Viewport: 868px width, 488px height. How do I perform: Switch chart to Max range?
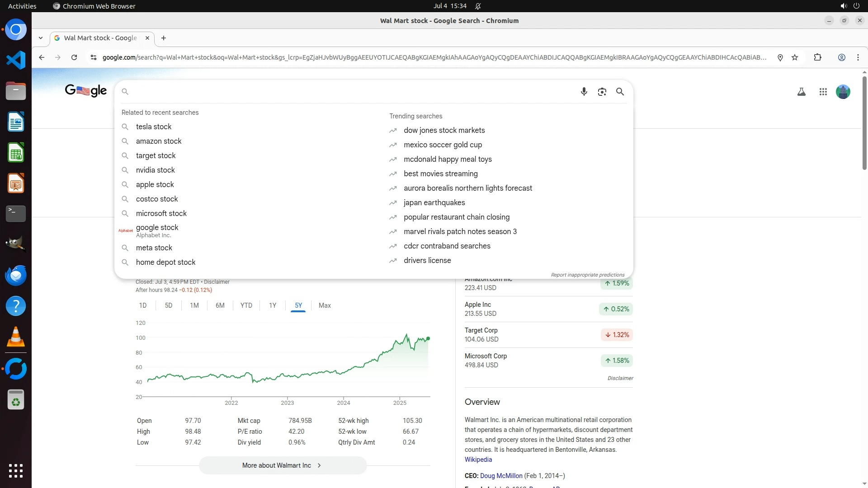point(325,305)
